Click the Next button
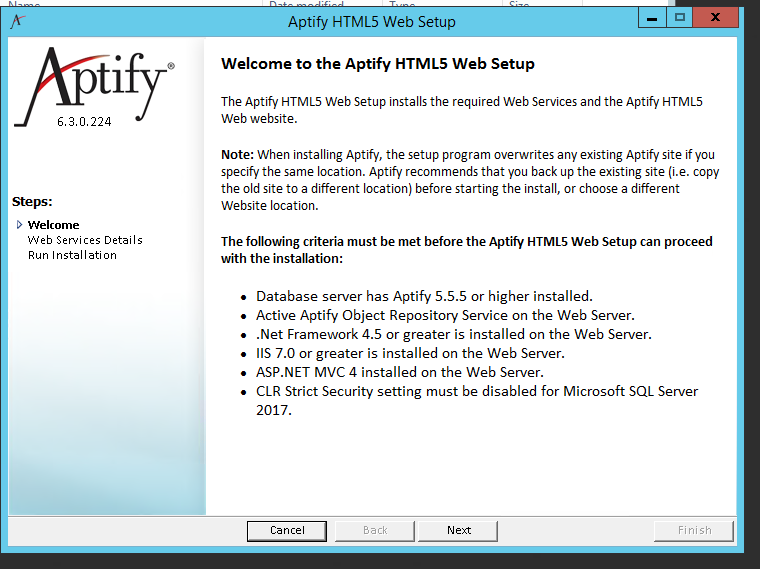 (x=458, y=530)
